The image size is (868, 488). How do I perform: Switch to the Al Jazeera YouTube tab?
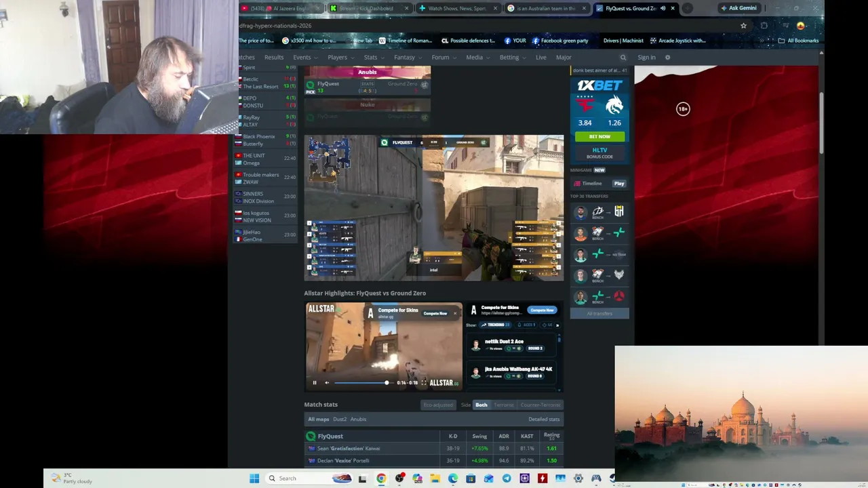pyautogui.click(x=281, y=8)
